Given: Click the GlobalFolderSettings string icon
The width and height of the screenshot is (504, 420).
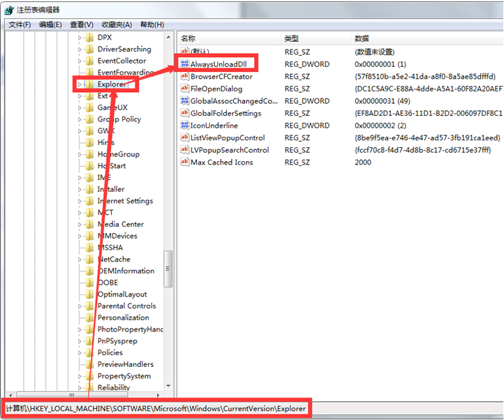Looking at the screenshot, I should 184,113.
